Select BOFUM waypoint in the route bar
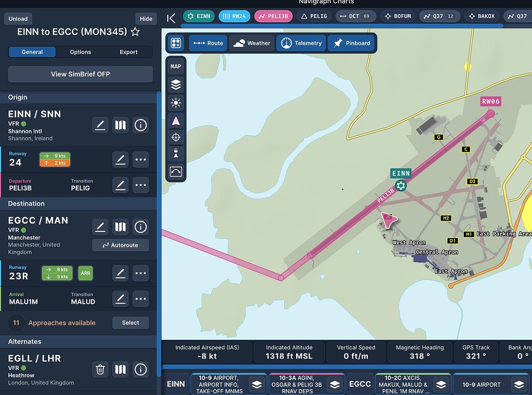532x395 pixels. [x=397, y=16]
